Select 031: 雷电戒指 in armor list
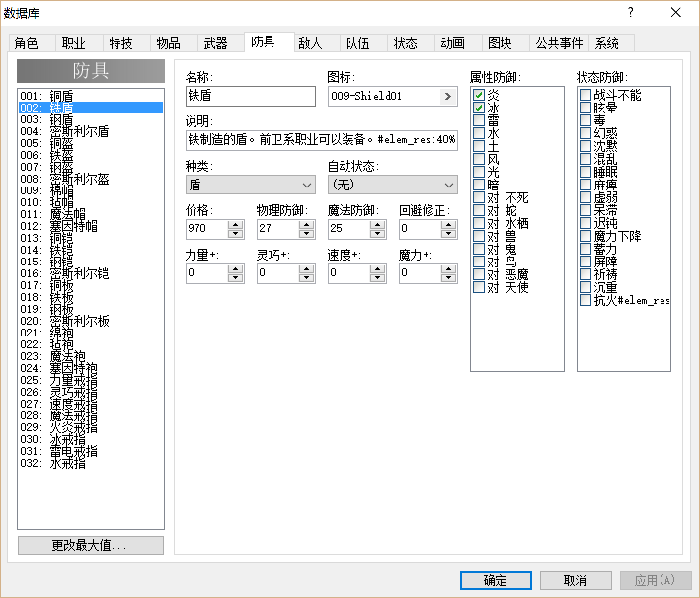The height and width of the screenshot is (598, 700). pos(91,451)
